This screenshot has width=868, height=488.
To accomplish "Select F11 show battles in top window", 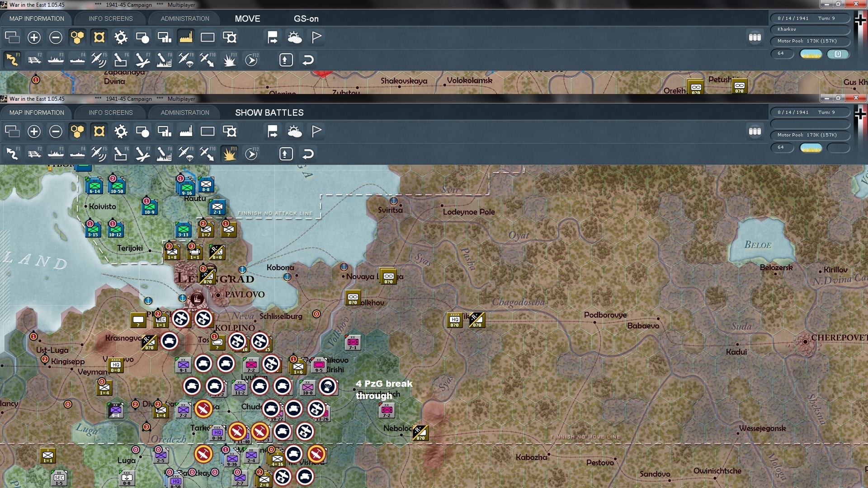I will click(x=229, y=60).
